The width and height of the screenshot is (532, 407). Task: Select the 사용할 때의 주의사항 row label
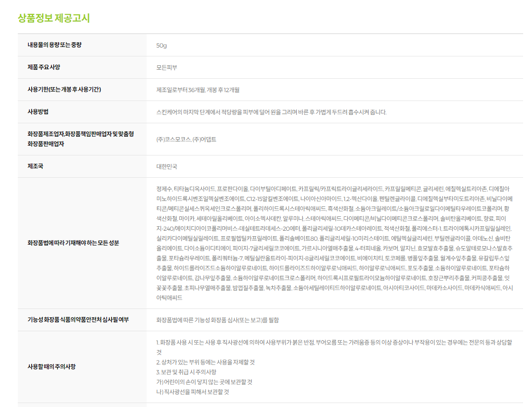[x=55, y=367]
